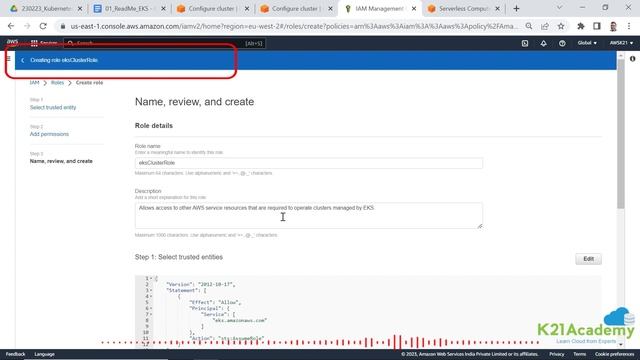640x360 pixels.
Task: Collapse the Statement fold arrow on line 3
Action: (151, 290)
